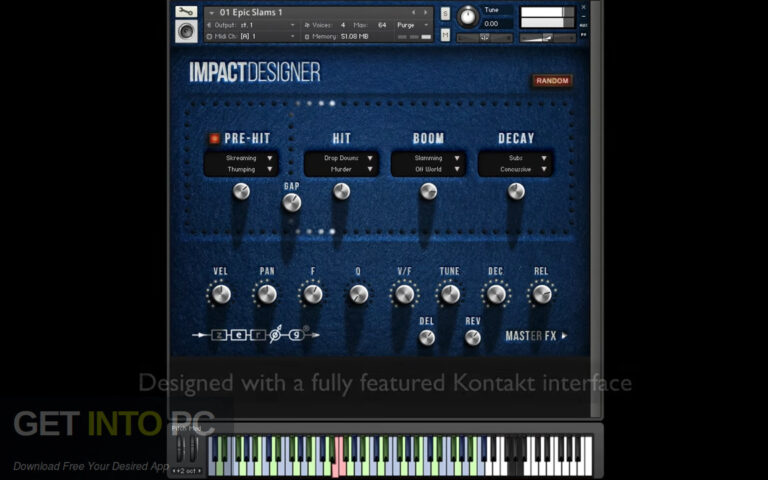Image resolution: width=768 pixels, height=480 pixels.
Task: Open the Midi Ch [A] 1 dropdown
Action: 252,36
